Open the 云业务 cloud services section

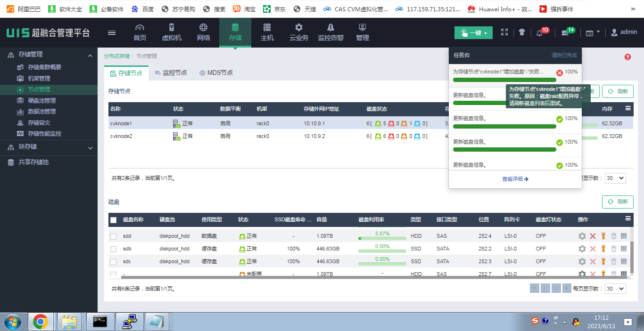298,32
